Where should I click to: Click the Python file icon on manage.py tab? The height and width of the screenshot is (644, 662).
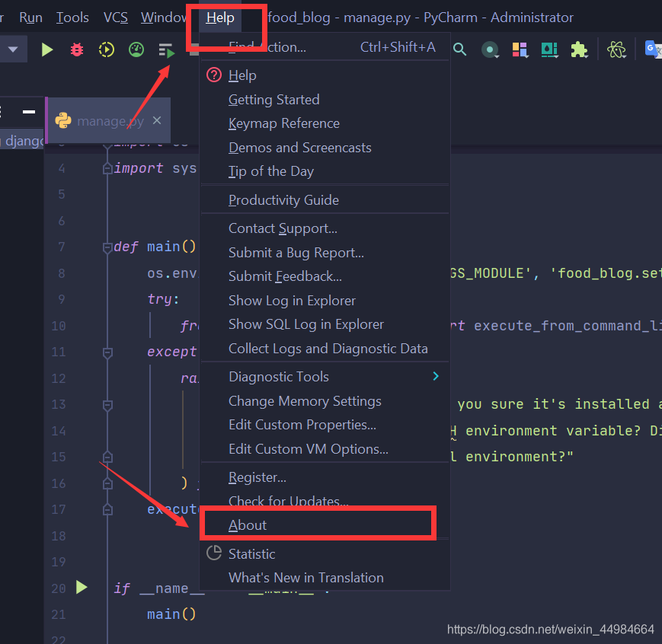(63, 121)
